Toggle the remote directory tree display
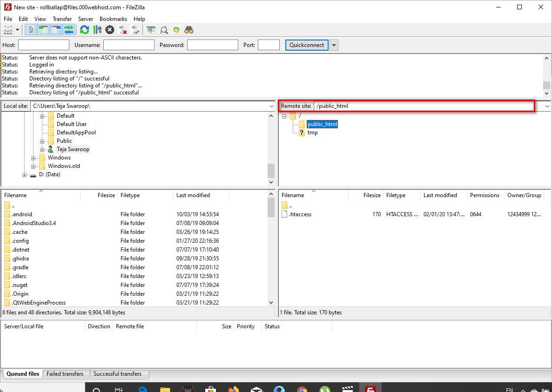The height and width of the screenshot is (392, 552). pos(56,30)
